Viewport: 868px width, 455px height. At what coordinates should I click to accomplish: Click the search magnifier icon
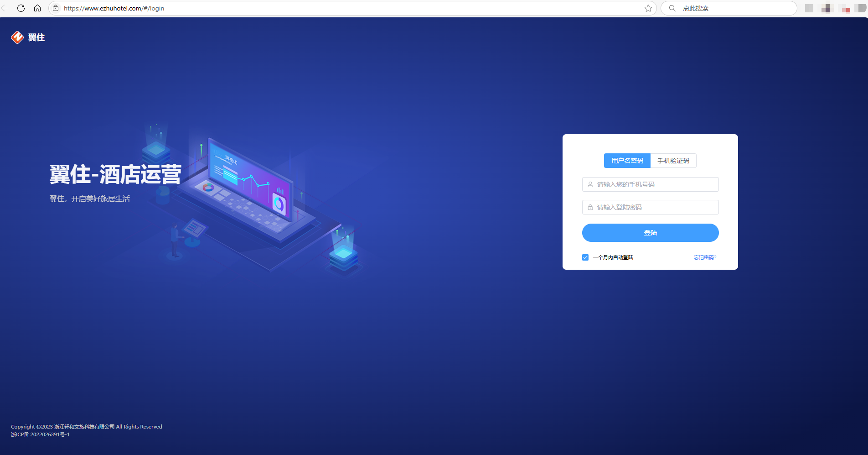tap(672, 8)
